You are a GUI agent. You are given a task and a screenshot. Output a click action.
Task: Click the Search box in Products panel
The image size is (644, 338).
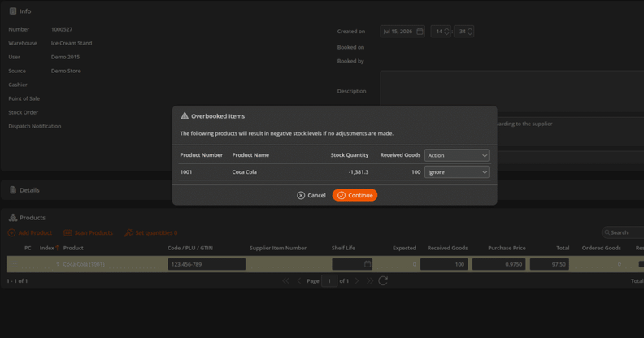623,232
